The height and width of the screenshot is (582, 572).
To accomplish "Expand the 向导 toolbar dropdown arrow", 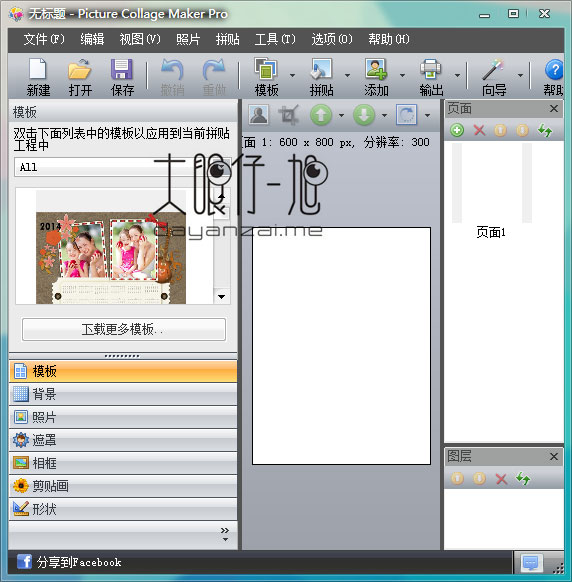I will point(520,75).
